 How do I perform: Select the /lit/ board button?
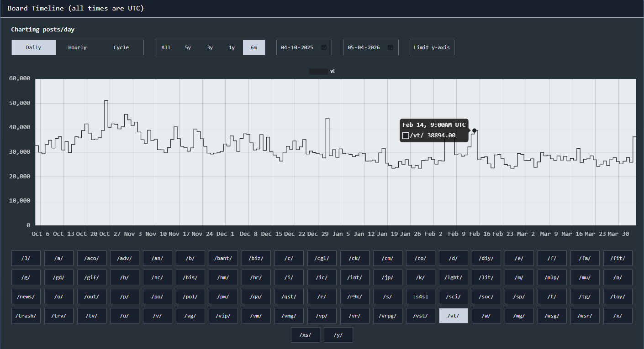pyautogui.click(x=486, y=277)
